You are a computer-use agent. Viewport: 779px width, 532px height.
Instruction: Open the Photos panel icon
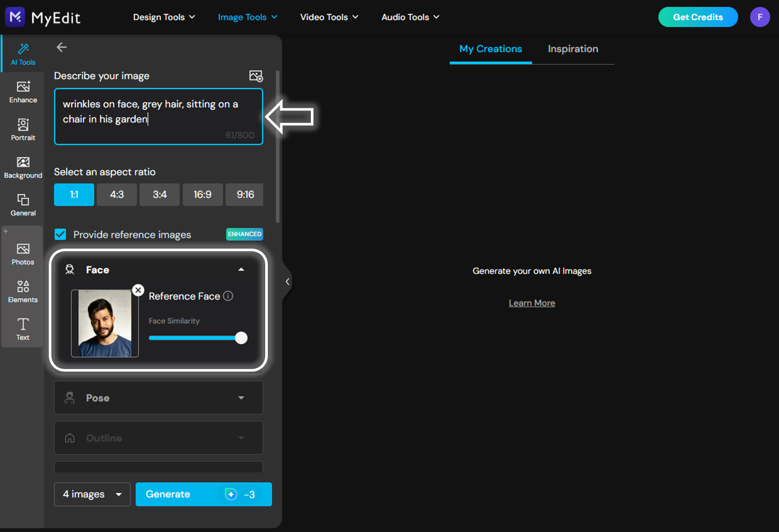tap(23, 254)
